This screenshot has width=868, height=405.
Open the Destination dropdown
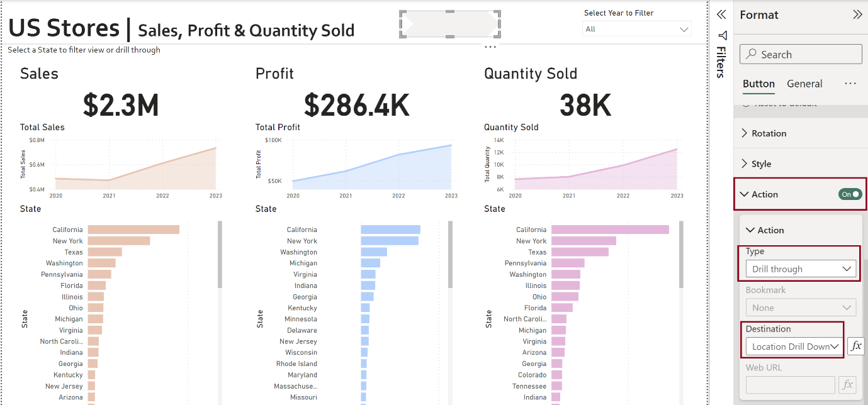pos(794,347)
